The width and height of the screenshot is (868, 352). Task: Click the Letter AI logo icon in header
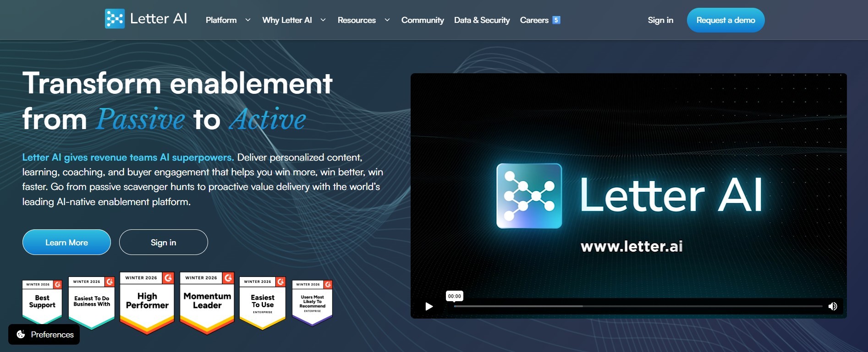point(115,19)
